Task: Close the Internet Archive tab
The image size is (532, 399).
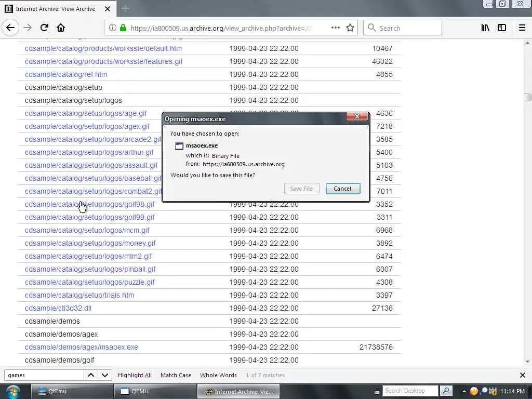Action: [108, 9]
